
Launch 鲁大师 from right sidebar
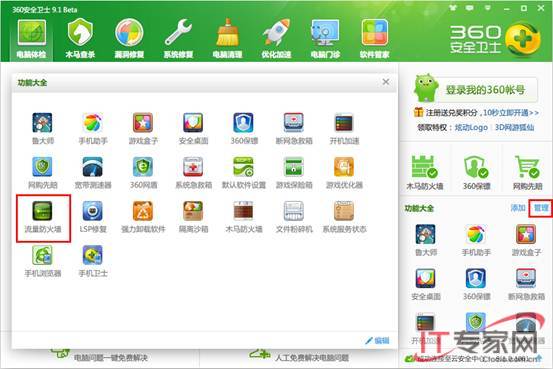(x=426, y=240)
